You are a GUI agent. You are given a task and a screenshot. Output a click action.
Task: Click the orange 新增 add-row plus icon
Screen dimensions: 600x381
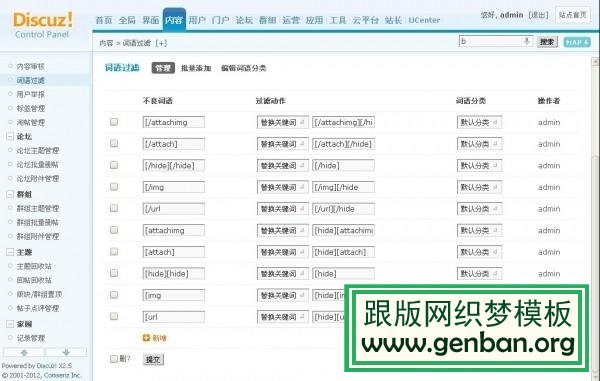point(146,338)
